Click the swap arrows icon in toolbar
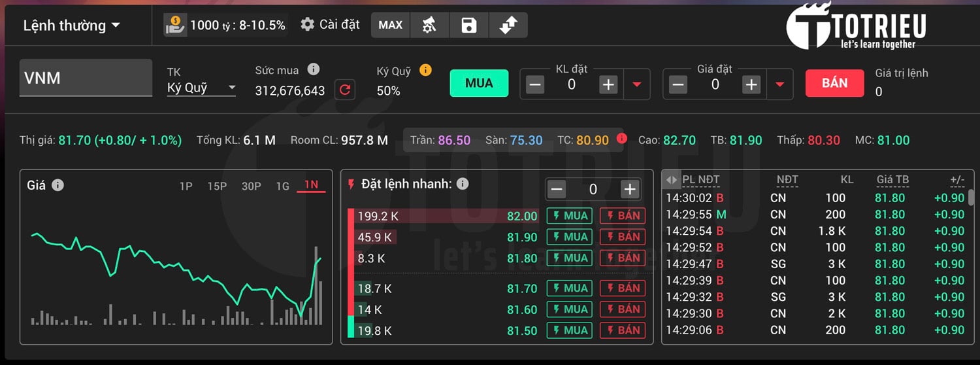This screenshot has height=365, width=980. pos(508,26)
